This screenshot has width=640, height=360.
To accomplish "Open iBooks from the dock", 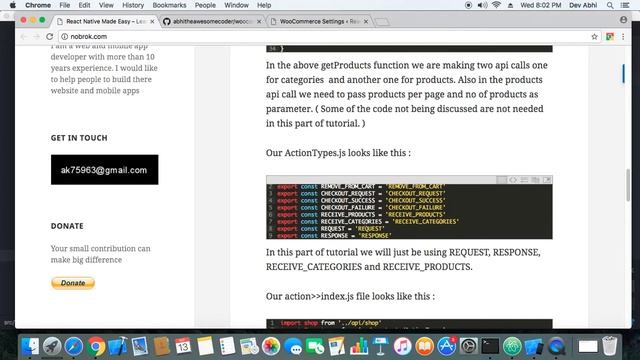I will [x=424, y=347].
